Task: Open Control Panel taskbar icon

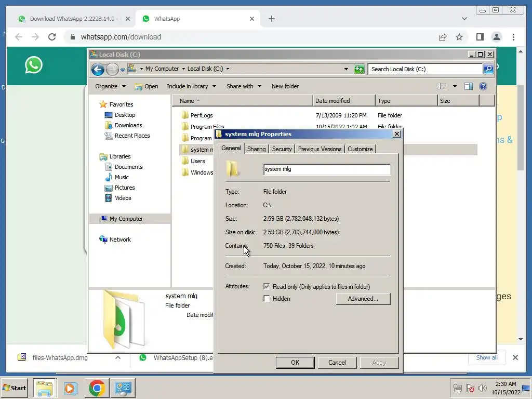Action: 123,388
